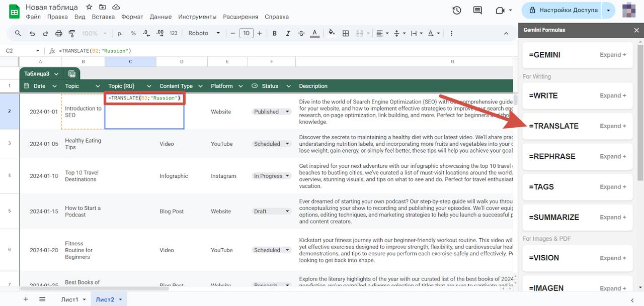This screenshot has height=306, width=644.
Task: Click the print icon in the toolbar
Action: pyautogui.click(x=58, y=34)
